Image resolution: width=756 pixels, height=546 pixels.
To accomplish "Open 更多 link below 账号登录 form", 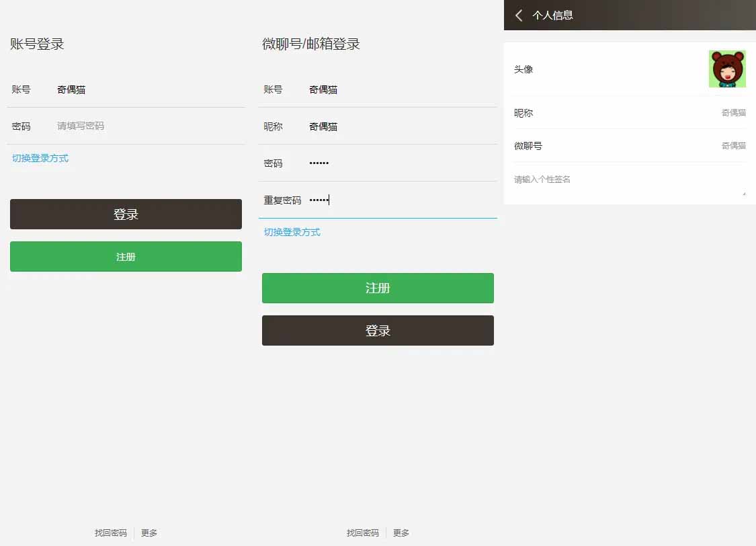I will click(149, 533).
